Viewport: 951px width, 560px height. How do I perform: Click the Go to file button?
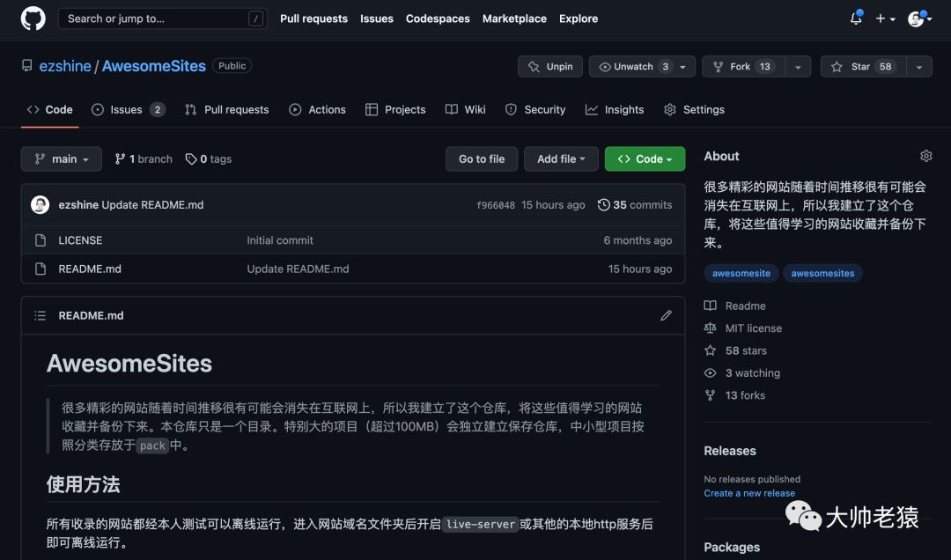click(x=482, y=159)
